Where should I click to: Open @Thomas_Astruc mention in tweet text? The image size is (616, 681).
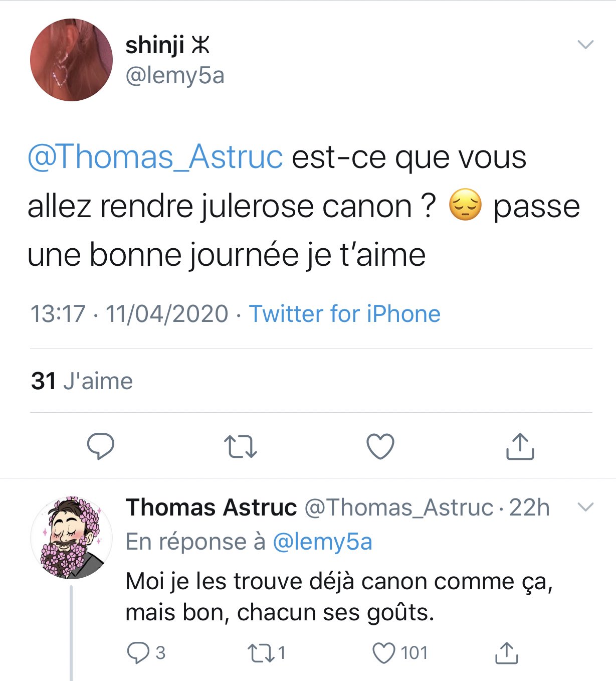point(155,157)
